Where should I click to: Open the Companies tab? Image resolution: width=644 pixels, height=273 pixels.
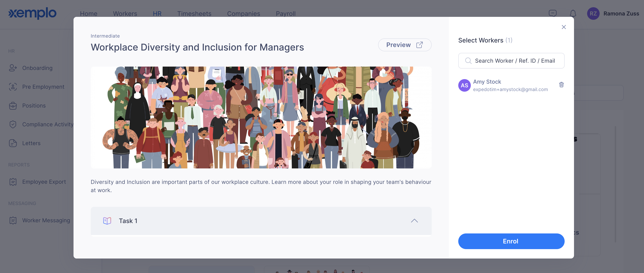click(x=243, y=14)
